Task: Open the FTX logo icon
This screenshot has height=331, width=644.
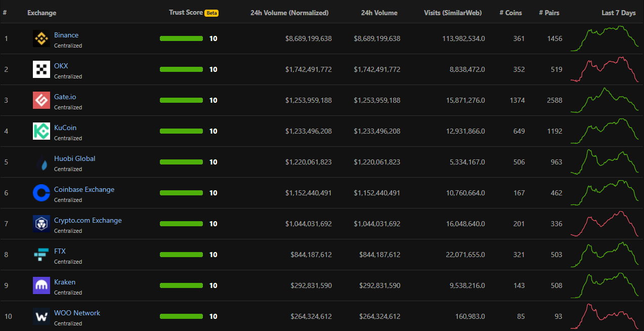Action: [x=41, y=255]
